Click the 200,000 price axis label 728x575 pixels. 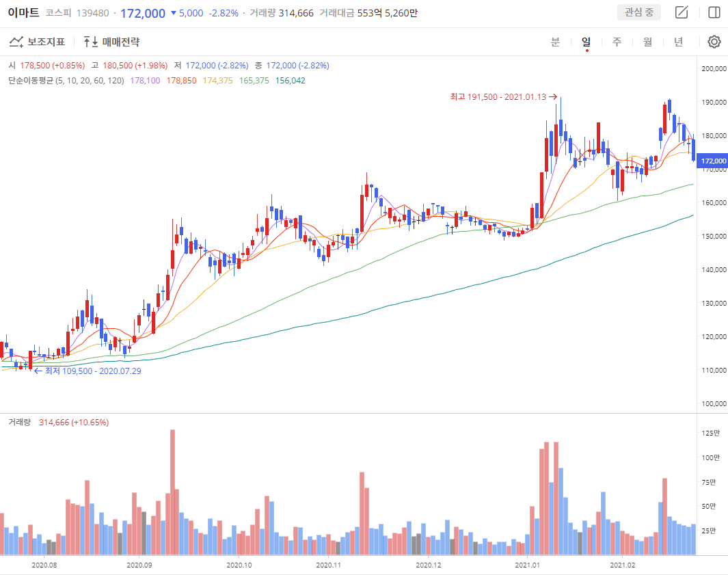point(714,68)
